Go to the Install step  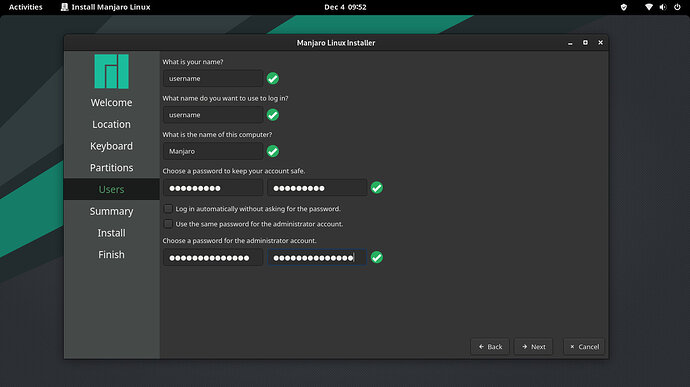(x=111, y=233)
